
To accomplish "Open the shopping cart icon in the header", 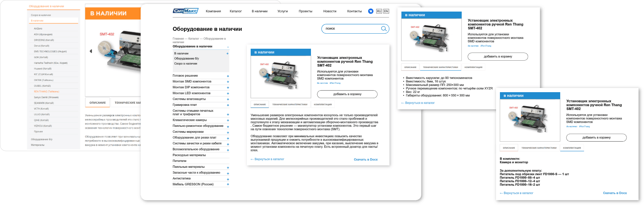I will pos(371,11).
